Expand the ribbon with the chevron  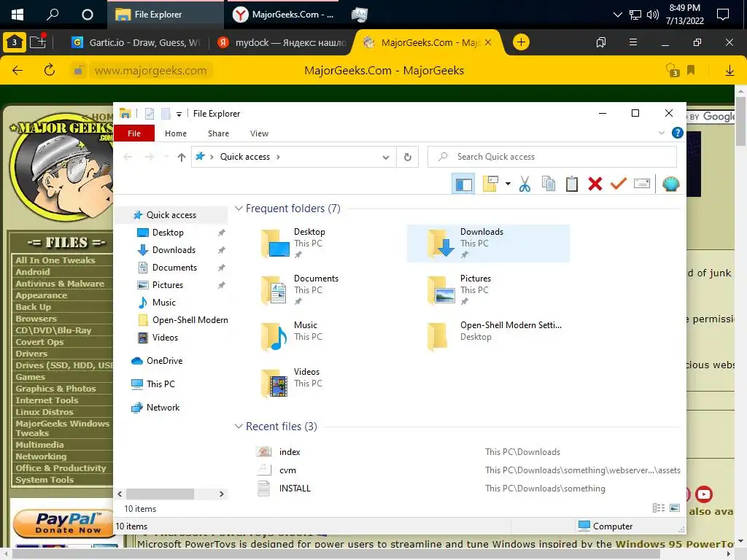[x=662, y=133]
